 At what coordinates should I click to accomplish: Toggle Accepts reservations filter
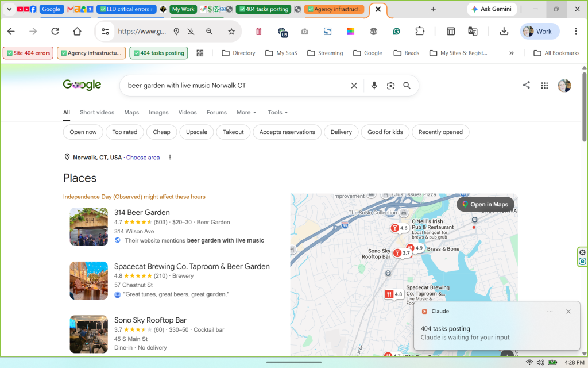coord(287,132)
